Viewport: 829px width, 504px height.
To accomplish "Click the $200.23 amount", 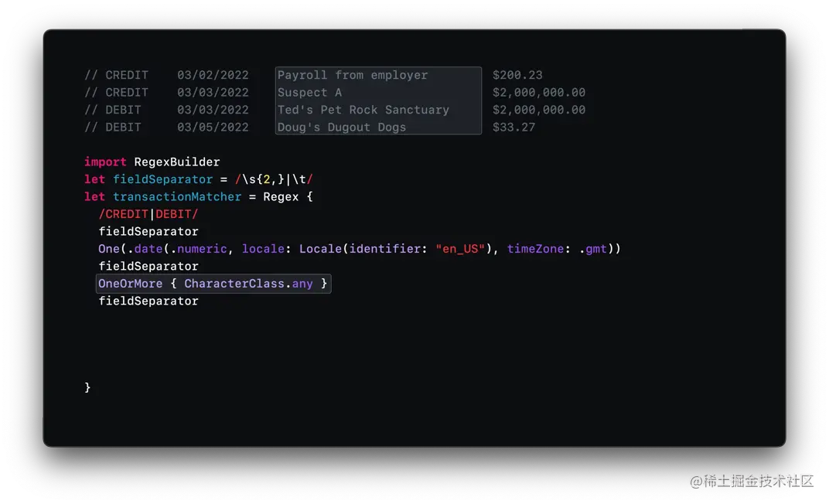I will click(x=517, y=75).
